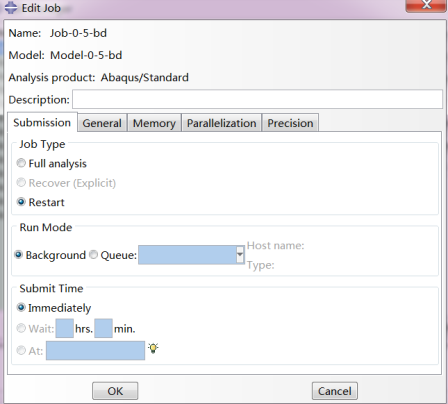This screenshot has width=448, height=404.
Task: Open the Precision tab
Action: pyautogui.click(x=290, y=123)
